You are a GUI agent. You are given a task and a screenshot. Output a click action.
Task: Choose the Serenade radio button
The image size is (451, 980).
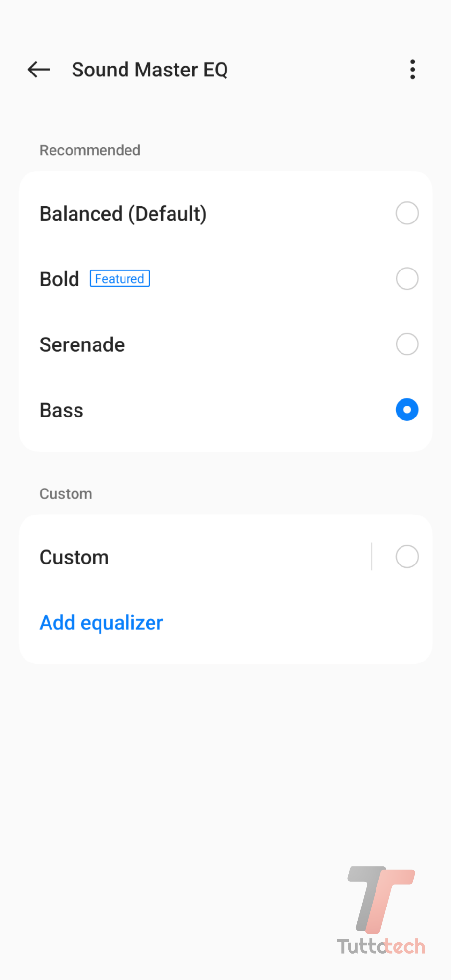(407, 344)
